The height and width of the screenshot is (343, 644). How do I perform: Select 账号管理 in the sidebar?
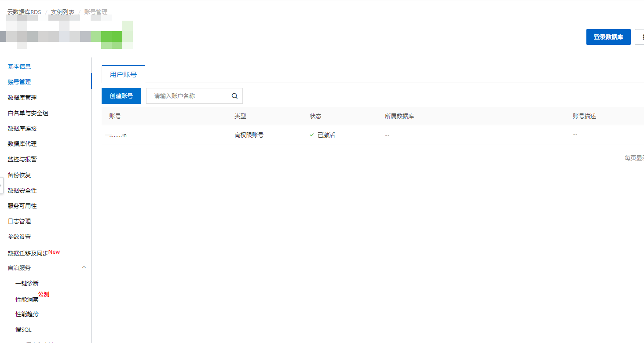[x=19, y=82]
